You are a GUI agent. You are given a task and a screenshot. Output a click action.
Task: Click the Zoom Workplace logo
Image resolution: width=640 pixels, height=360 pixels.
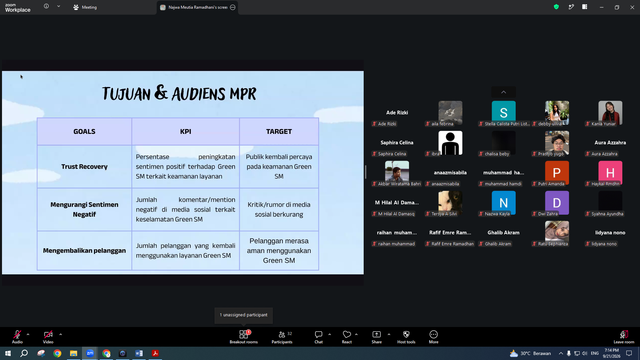[18, 8]
